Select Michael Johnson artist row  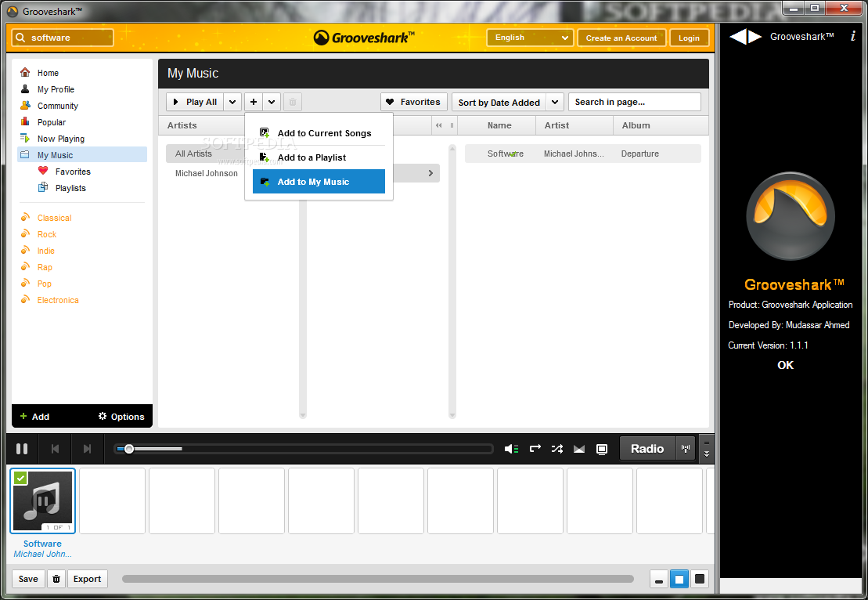point(206,173)
